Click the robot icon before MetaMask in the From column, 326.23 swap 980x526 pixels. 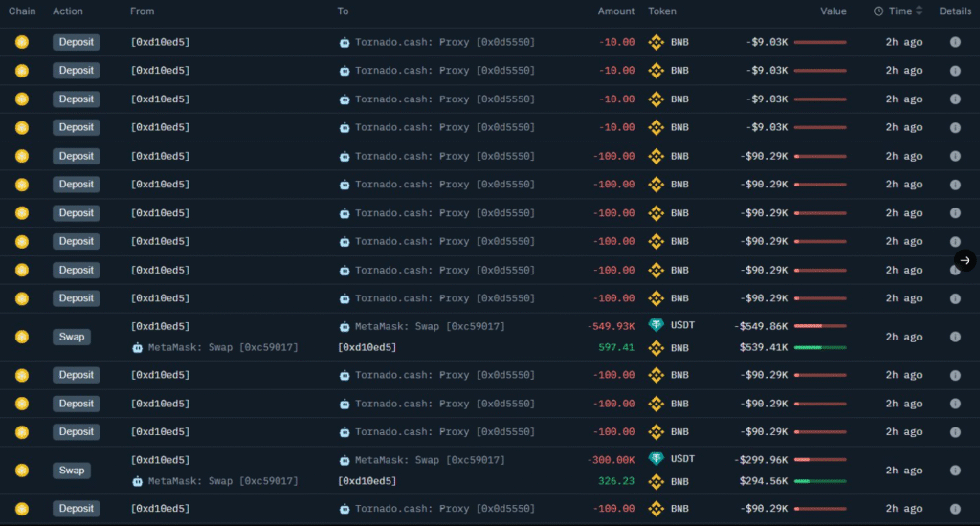[x=138, y=482]
